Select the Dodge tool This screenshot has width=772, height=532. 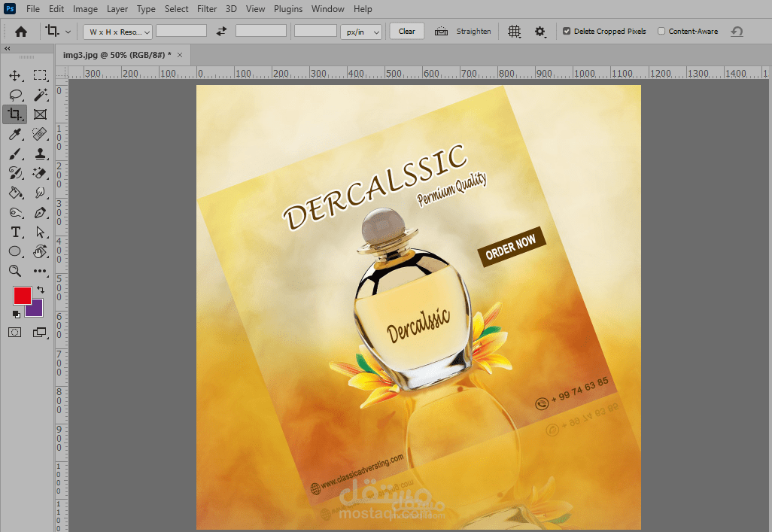point(15,212)
